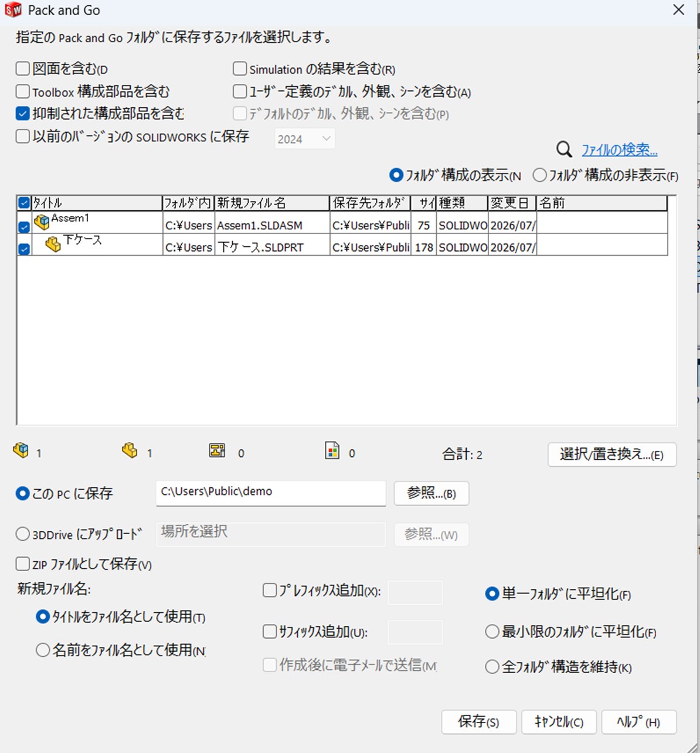Select 3DDrive にアップロード radio button
The image size is (700, 753).
coord(22,534)
